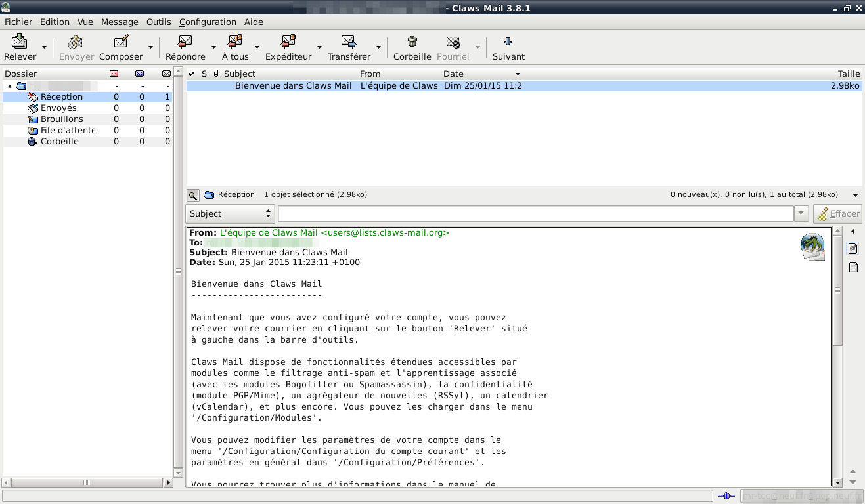Toggle quick search magnifier button
Image resolution: width=865 pixels, height=504 pixels.
[192, 195]
